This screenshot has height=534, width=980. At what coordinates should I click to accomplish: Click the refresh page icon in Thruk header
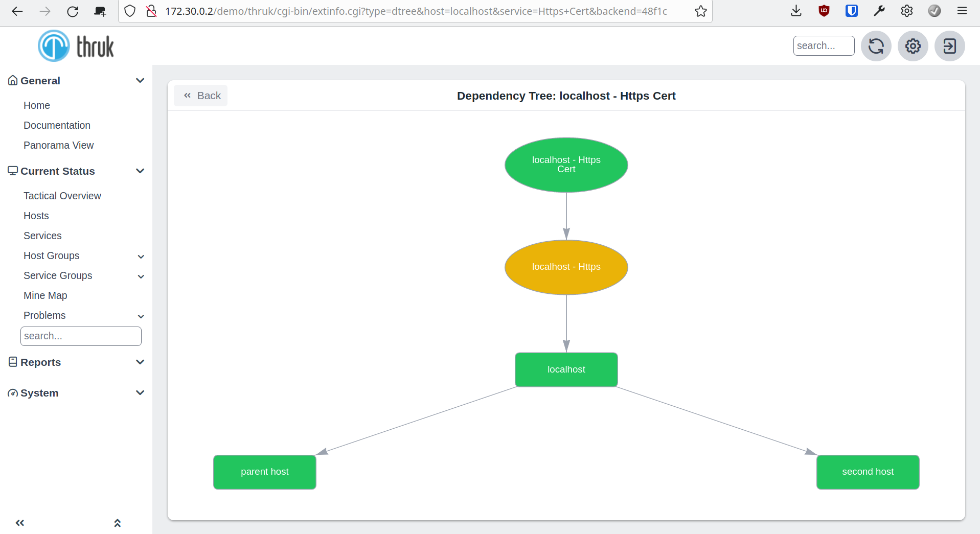pyautogui.click(x=876, y=46)
